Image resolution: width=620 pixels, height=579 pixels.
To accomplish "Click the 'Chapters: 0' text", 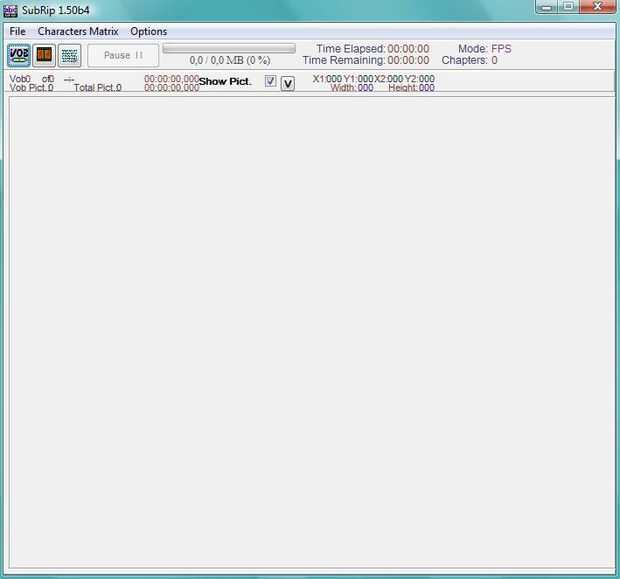I will tap(469, 60).
